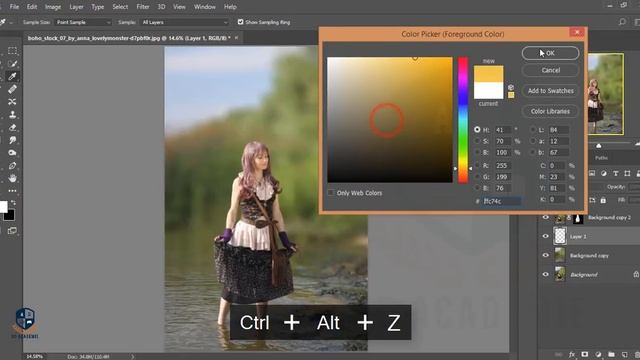640x360 pixels.
Task: Enable the Only Web Colors checkbox
Action: point(331,193)
